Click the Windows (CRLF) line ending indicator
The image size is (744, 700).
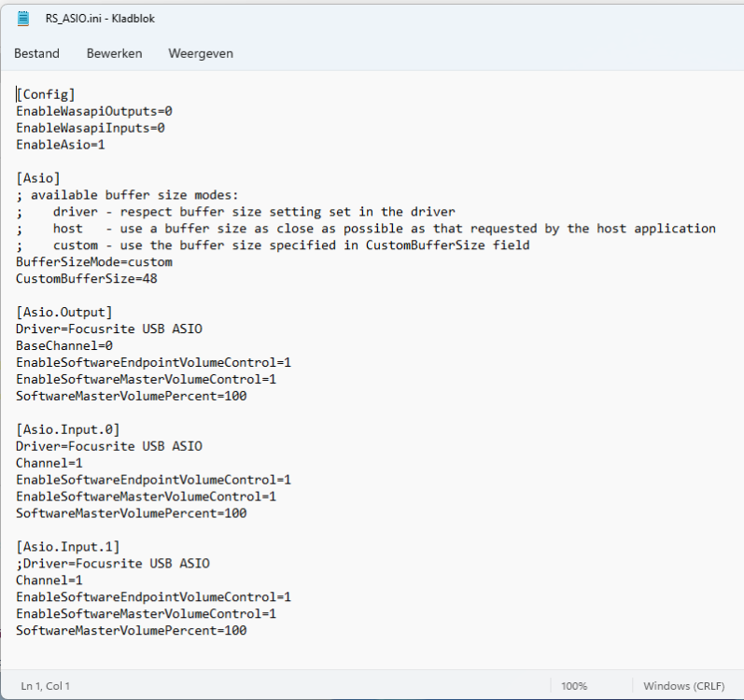681,686
